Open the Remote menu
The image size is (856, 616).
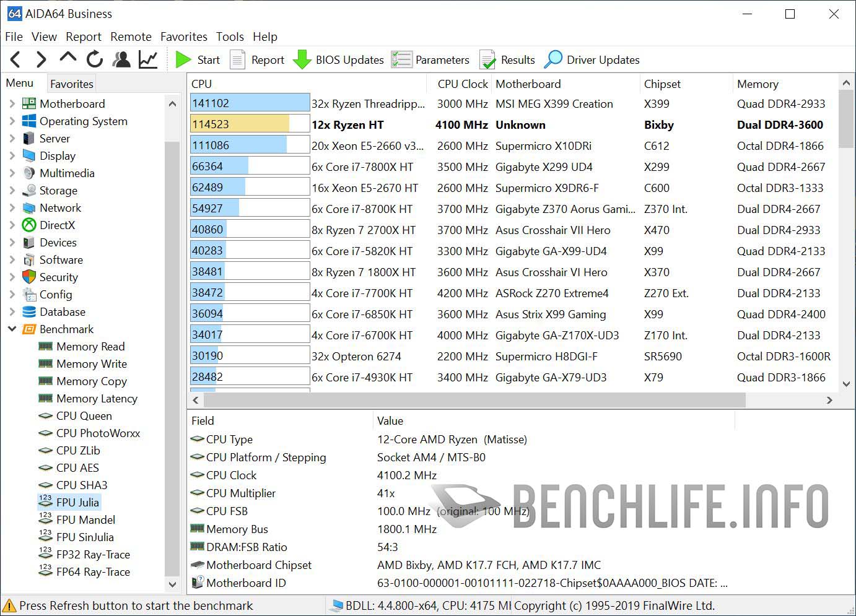pyautogui.click(x=131, y=37)
